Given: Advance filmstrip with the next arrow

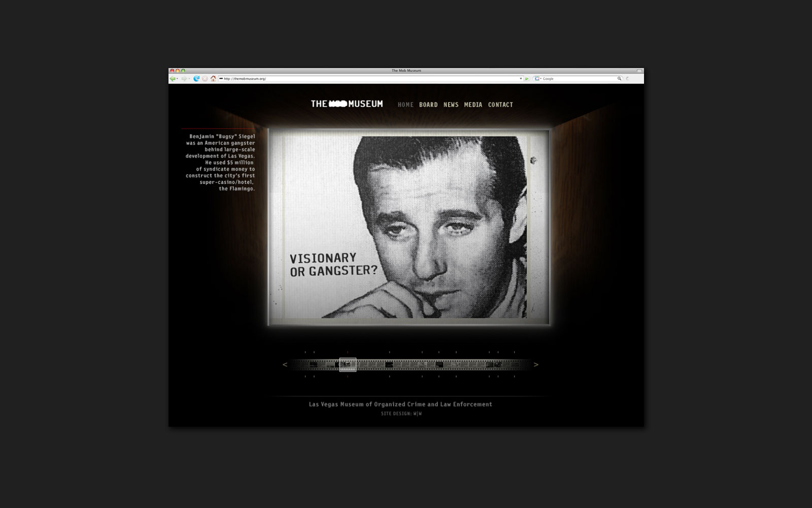Looking at the screenshot, I should pyautogui.click(x=536, y=365).
